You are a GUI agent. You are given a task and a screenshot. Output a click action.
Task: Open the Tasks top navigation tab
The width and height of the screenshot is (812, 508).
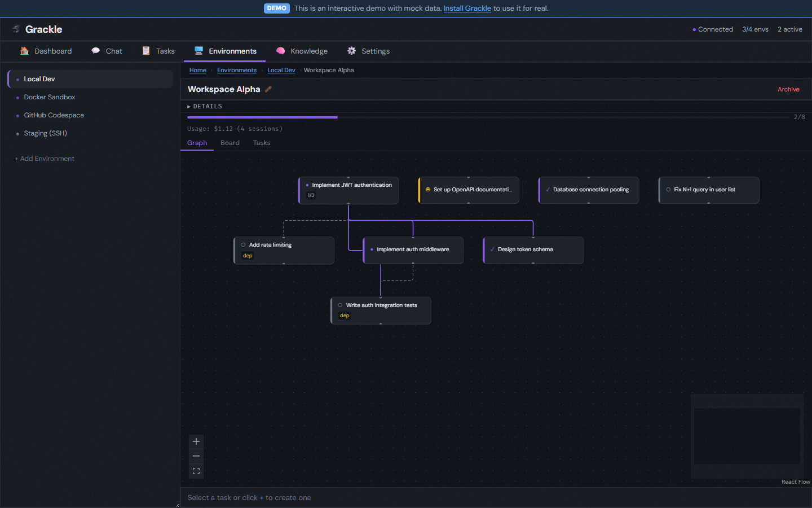coord(158,51)
